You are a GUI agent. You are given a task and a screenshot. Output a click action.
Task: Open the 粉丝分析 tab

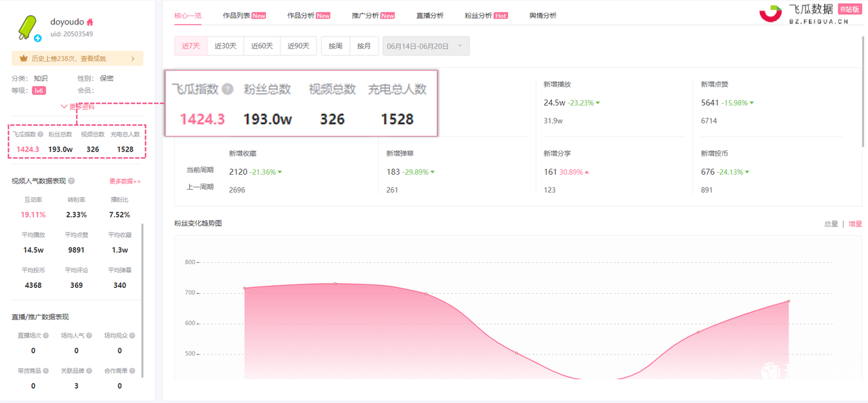(486, 16)
